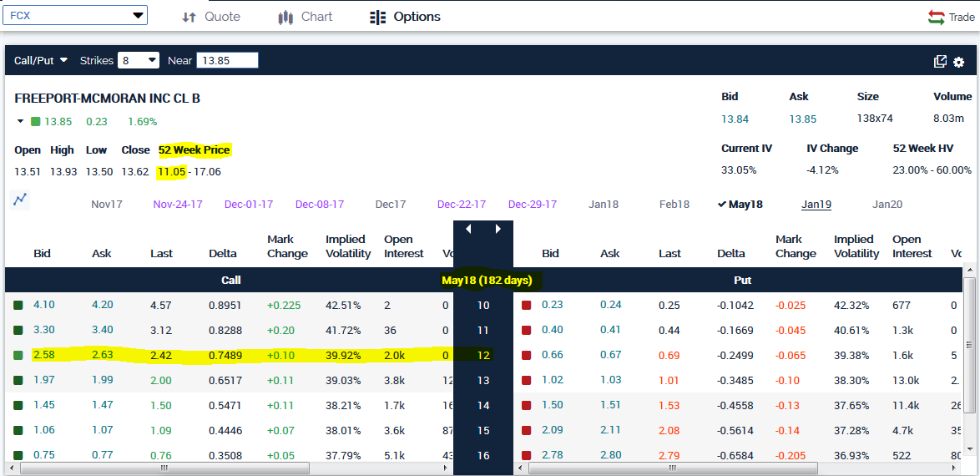The width and height of the screenshot is (980, 476).
Task: Click the small line chart icon
Action: click(x=20, y=199)
